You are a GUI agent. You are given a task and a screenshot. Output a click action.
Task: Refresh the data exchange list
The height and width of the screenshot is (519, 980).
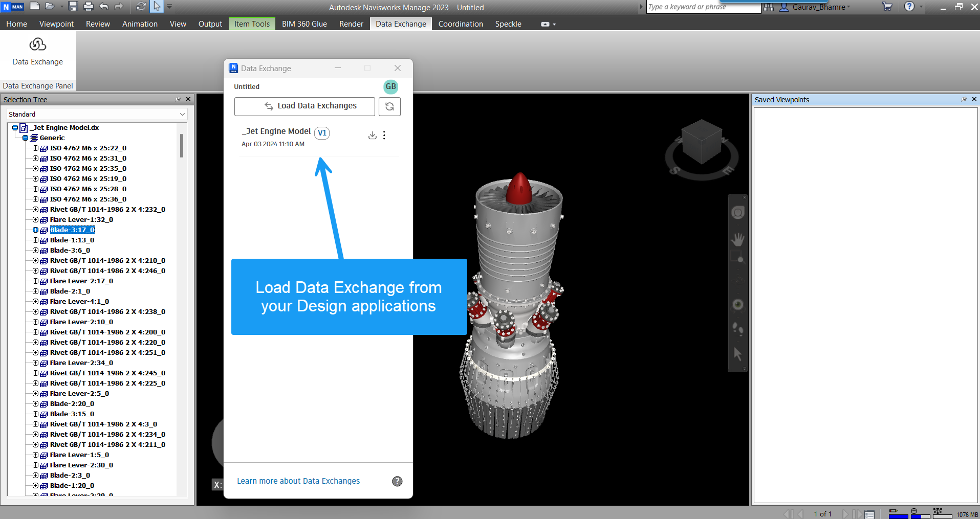389,106
